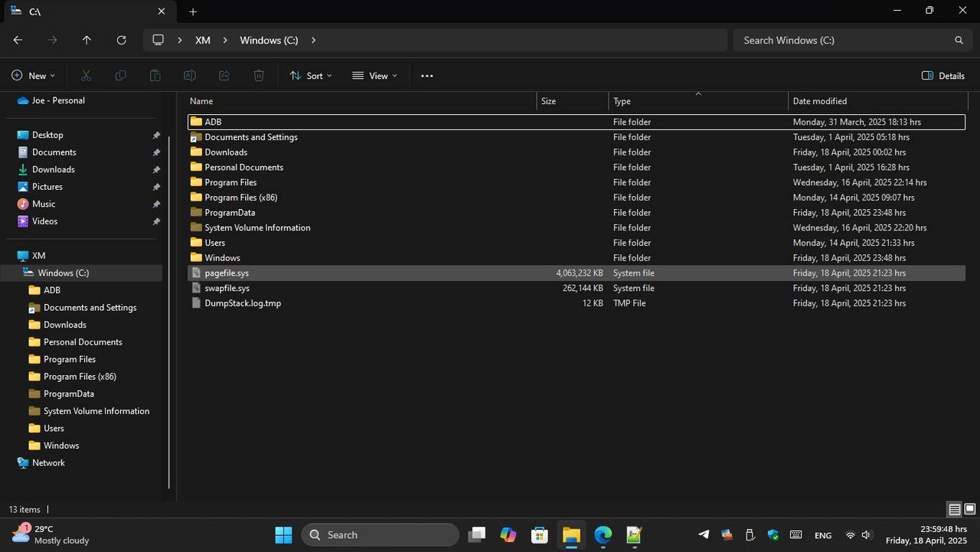
Task: Sort by the Name column header
Action: point(361,101)
